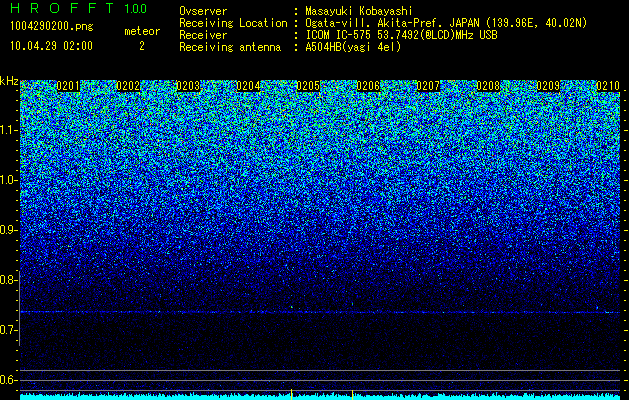Click the 0.7 frequency axis label
629x400 pixels.
pos(8,330)
